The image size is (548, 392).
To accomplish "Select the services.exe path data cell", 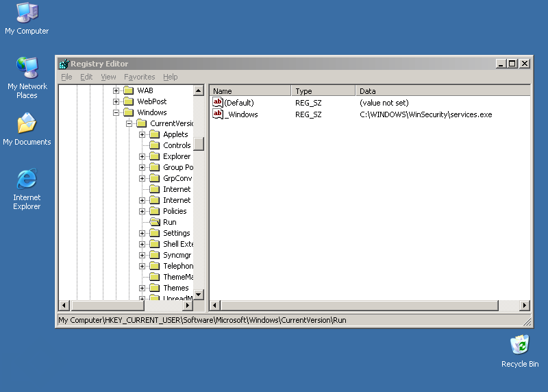I will (425, 114).
